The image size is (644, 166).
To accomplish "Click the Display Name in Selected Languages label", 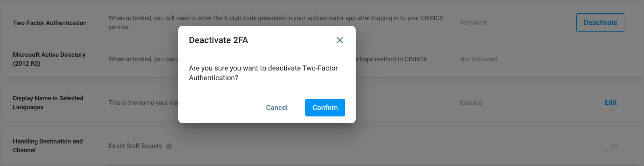I will [x=48, y=102].
